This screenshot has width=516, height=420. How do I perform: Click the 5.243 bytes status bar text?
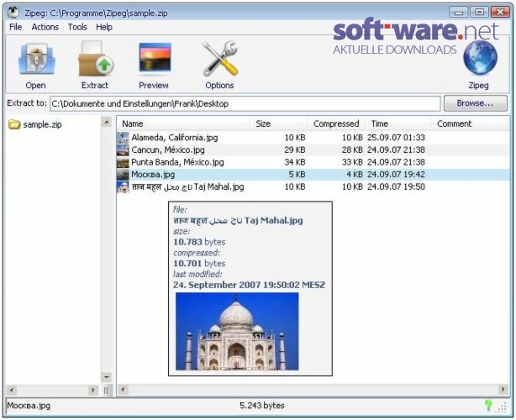point(262,406)
